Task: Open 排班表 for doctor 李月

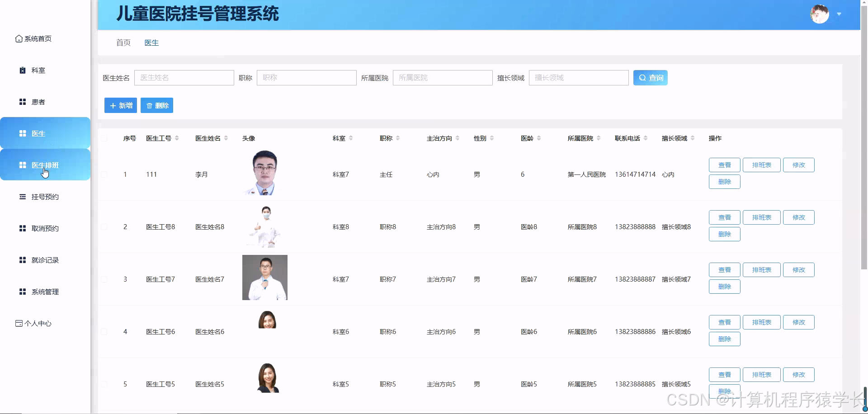Action: [x=761, y=165]
